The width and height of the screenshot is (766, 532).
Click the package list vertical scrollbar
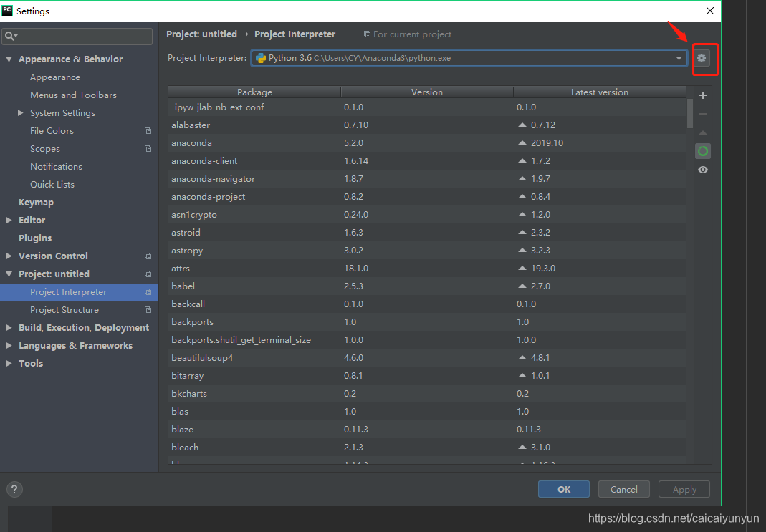pos(690,113)
